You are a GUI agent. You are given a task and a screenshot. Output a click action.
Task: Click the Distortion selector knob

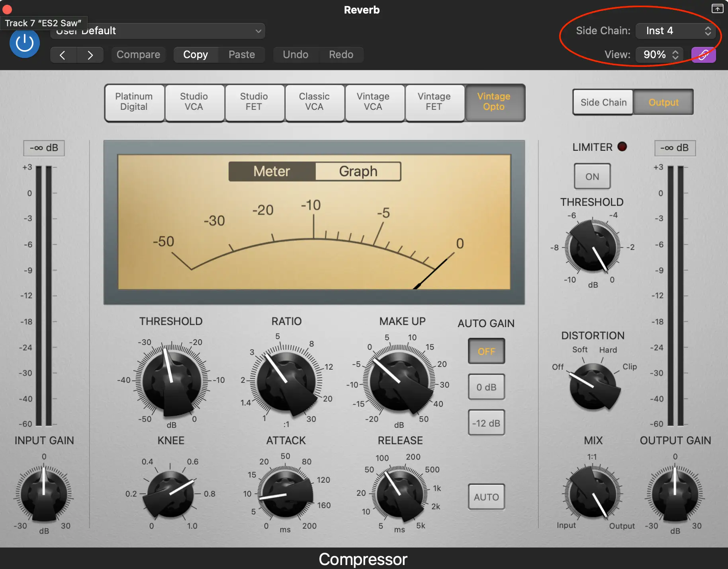[593, 386]
